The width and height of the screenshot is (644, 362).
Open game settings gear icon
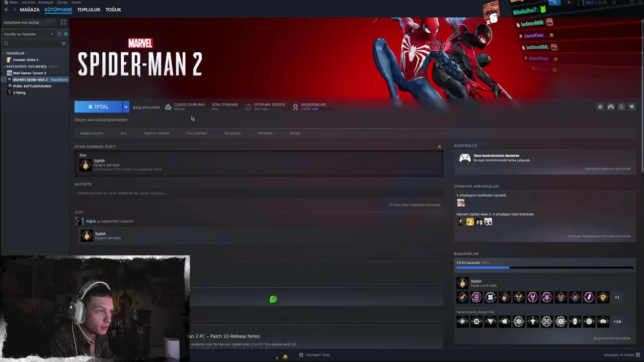pos(600,107)
